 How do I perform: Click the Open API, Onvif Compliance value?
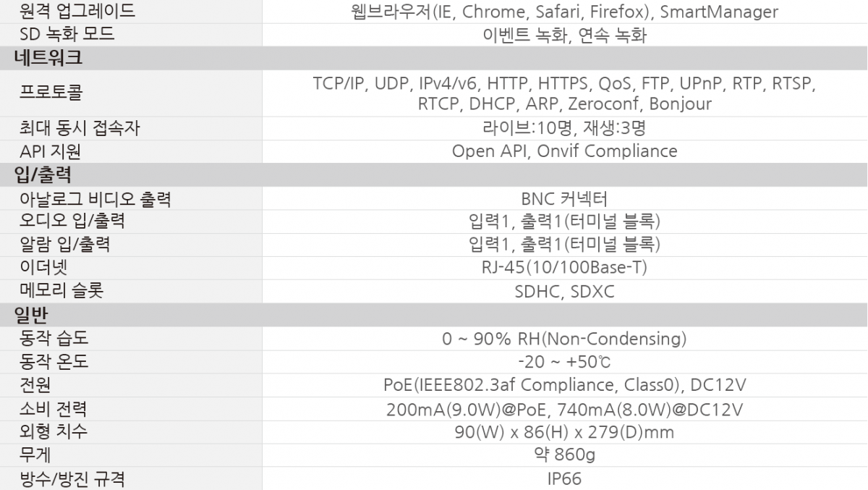564,151
